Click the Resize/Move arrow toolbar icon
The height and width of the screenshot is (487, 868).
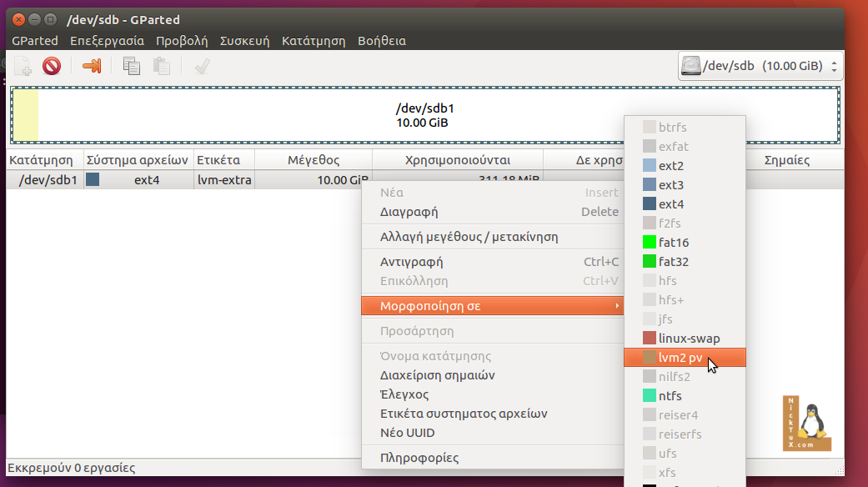coord(92,66)
